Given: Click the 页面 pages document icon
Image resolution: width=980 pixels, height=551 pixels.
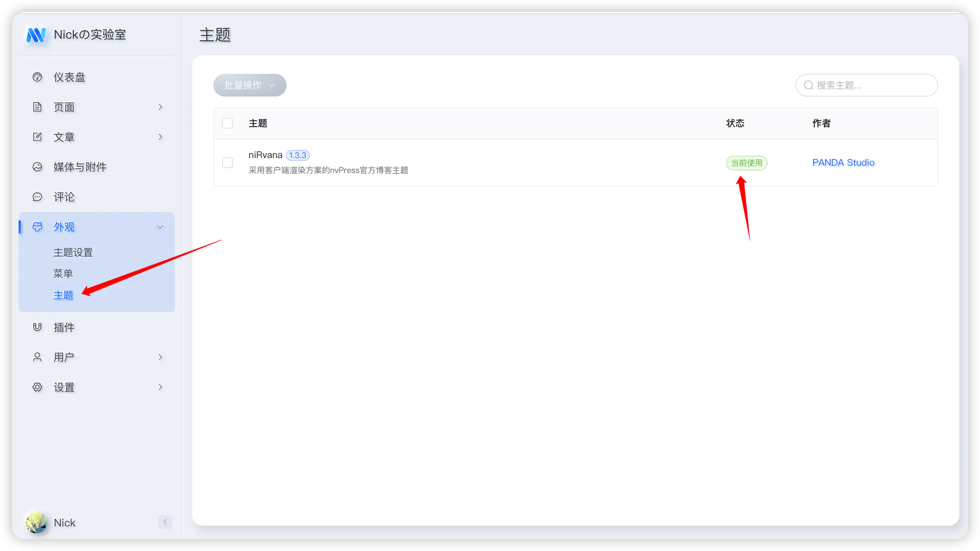Looking at the screenshot, I should (x=37, y=107).
